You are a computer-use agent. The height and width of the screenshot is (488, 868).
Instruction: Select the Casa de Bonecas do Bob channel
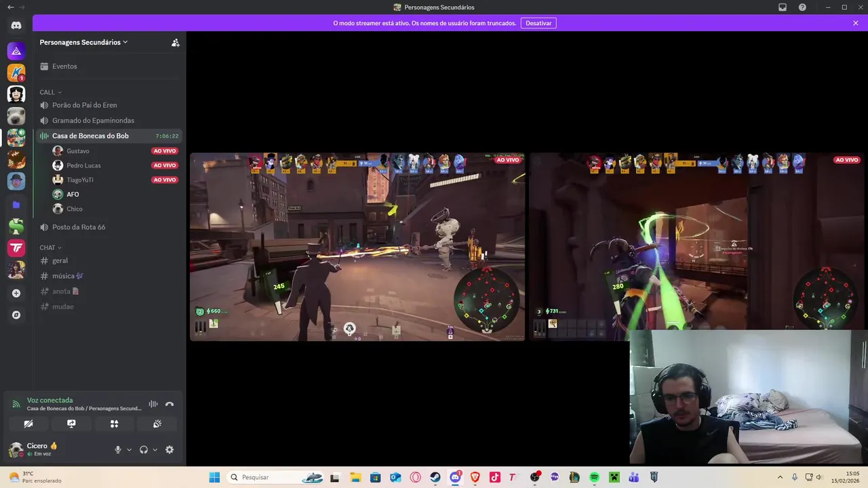(109, 136)
